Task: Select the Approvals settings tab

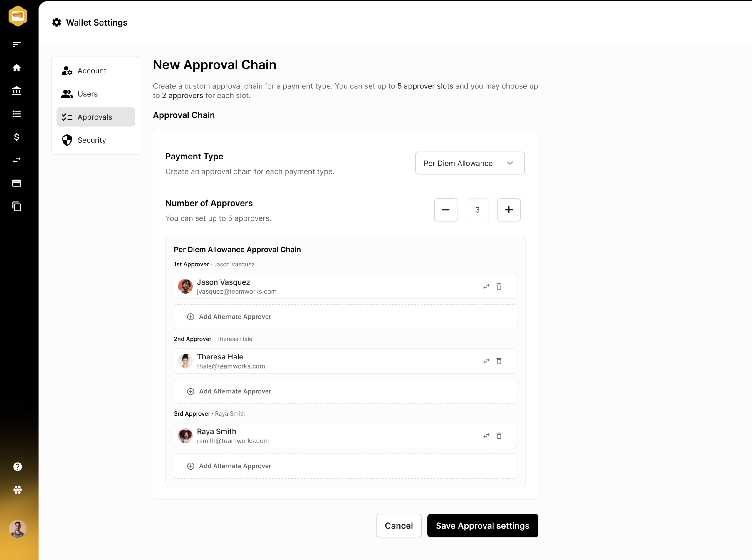Action: pyautogui.click(x=95, y=117)
